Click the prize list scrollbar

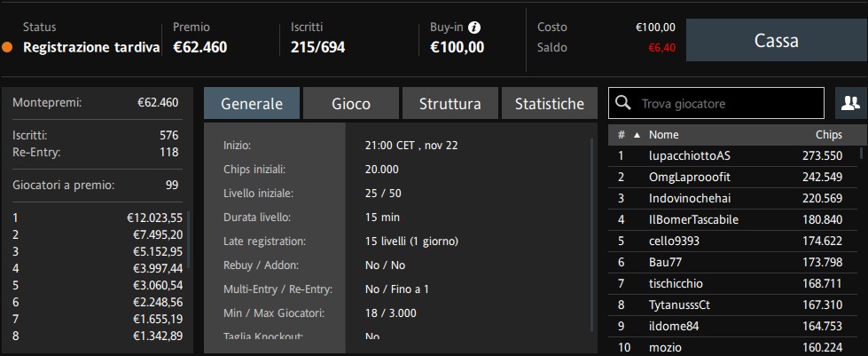click(188, 240)
